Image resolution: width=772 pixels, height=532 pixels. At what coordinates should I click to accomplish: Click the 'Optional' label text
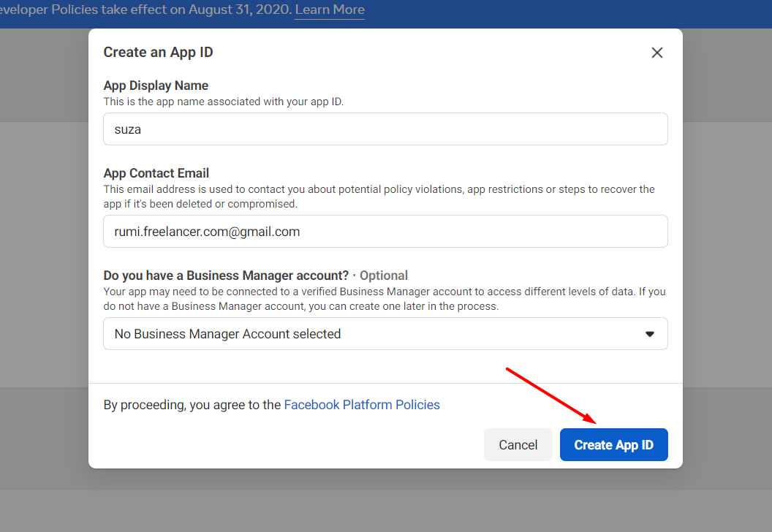point(384,275)
